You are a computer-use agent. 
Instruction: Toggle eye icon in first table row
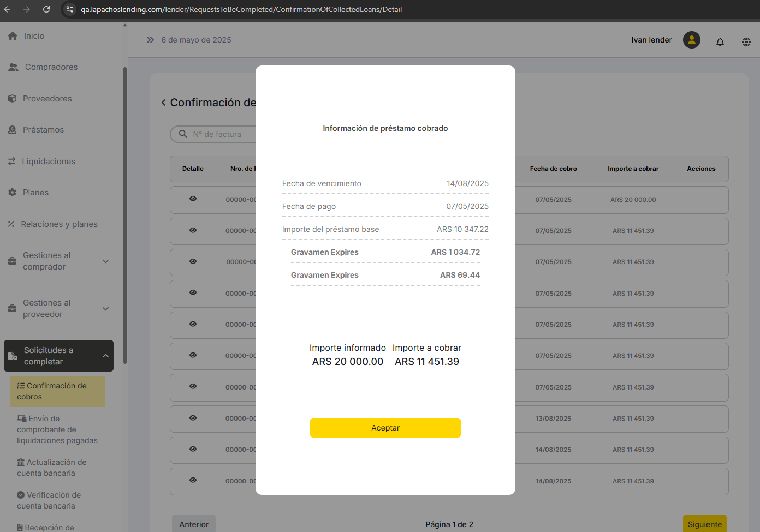pos(193,199)
